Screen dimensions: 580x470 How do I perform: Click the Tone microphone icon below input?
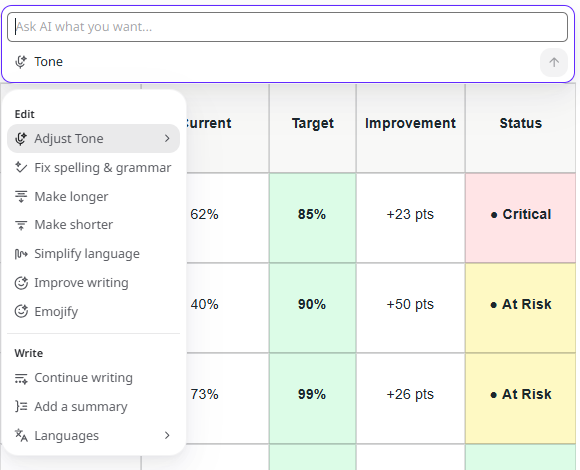[21, 62]
